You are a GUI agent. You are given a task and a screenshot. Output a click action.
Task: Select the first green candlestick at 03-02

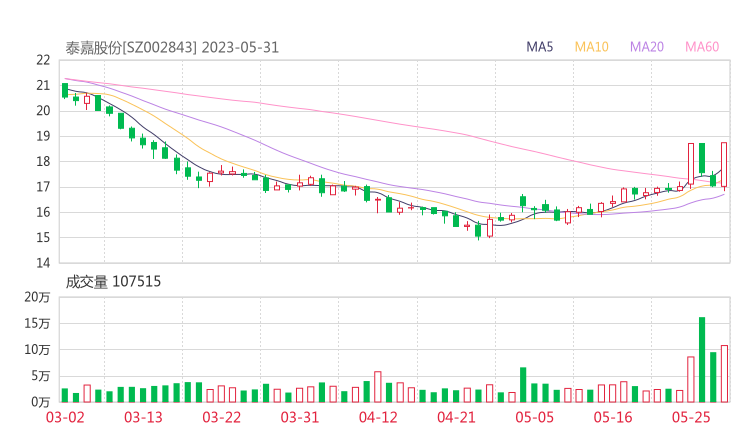point(65,91)
